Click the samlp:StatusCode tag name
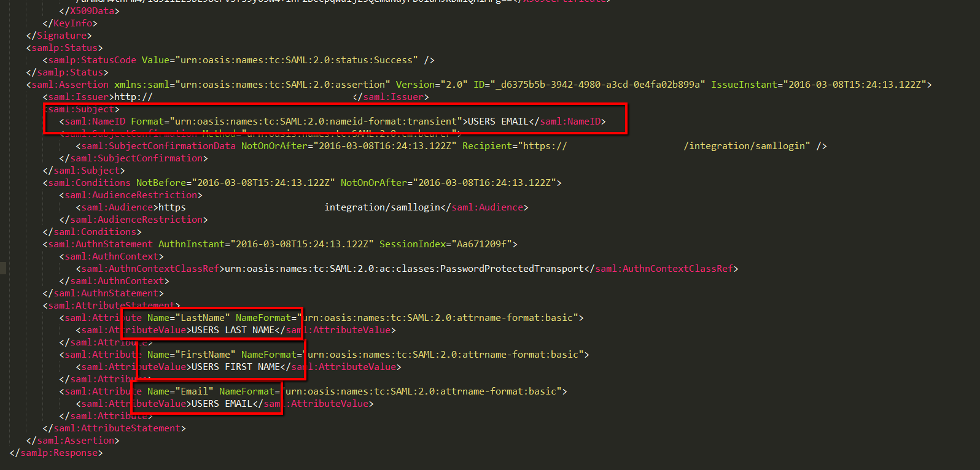The image size is (980, 470). [92, 60]
